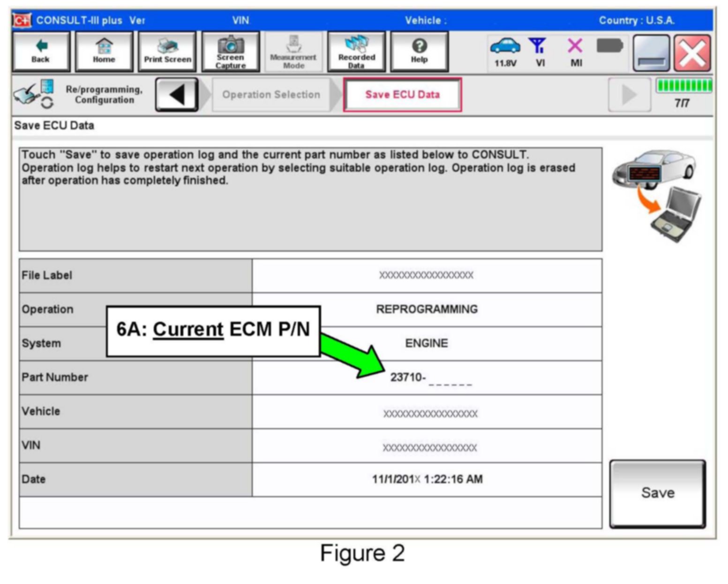This screenshot has height=584, width=728.
Task: Click the green 7/7 progress bar
Action: tap(683, 86)
